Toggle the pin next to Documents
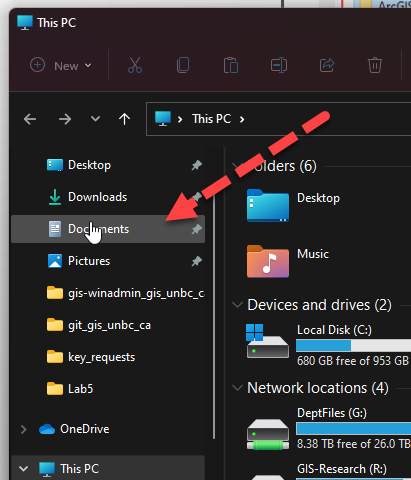This screenshot has height=480, width=411. tap(197, 229)
